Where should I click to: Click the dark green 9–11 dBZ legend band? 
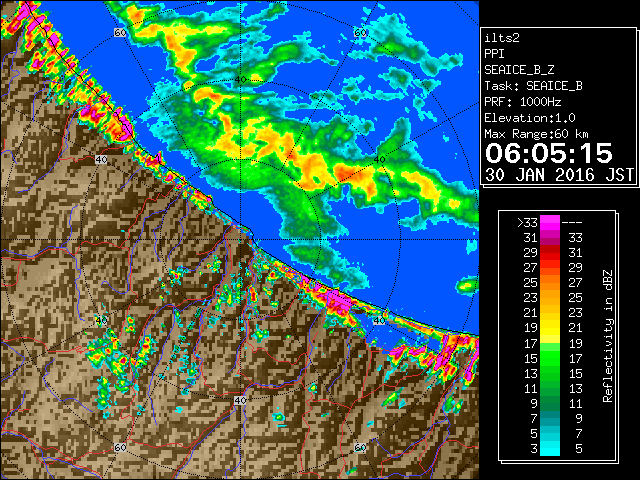[550, 403]
